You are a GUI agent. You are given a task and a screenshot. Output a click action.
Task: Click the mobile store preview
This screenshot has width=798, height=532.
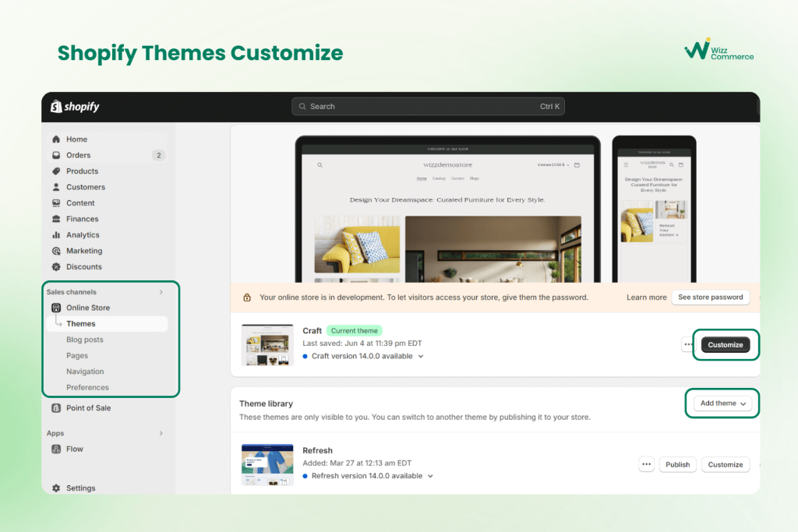(x=654, y=209)
